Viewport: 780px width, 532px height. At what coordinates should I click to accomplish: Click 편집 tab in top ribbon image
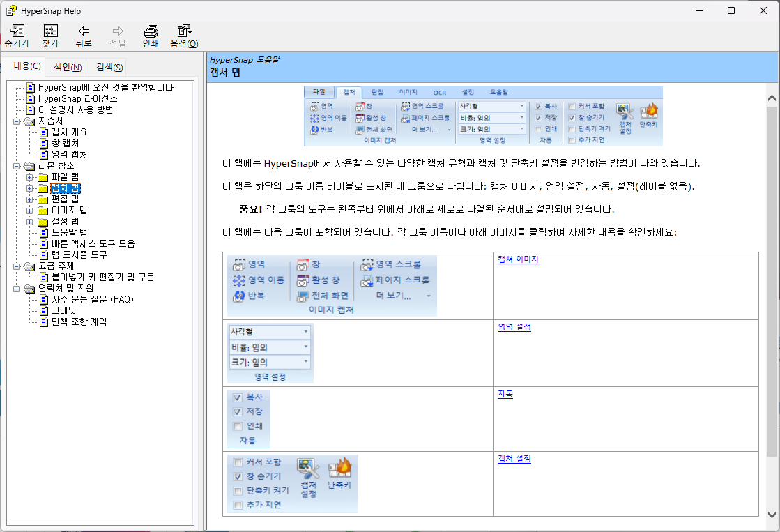click(x=378, y=93)
